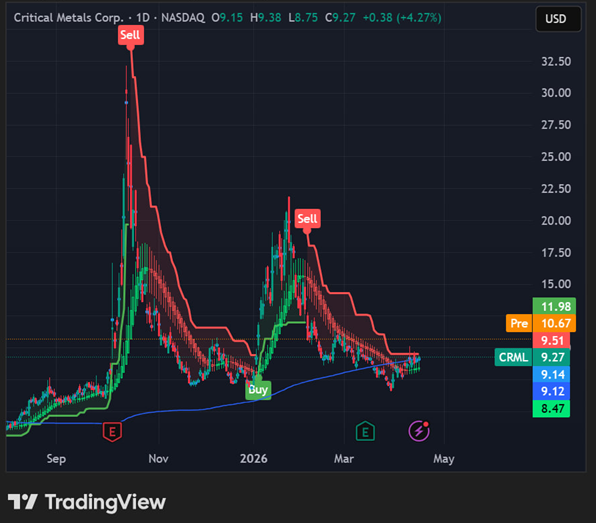Click the 9.27 last price label
The height and width of the screenshot is (523, 598).
pyautogui.click(x=552, y=357)
